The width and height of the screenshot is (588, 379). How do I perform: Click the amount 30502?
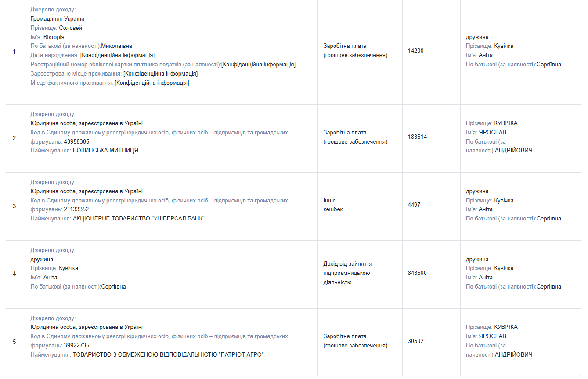pyautogui.click(x=415, y=341)
